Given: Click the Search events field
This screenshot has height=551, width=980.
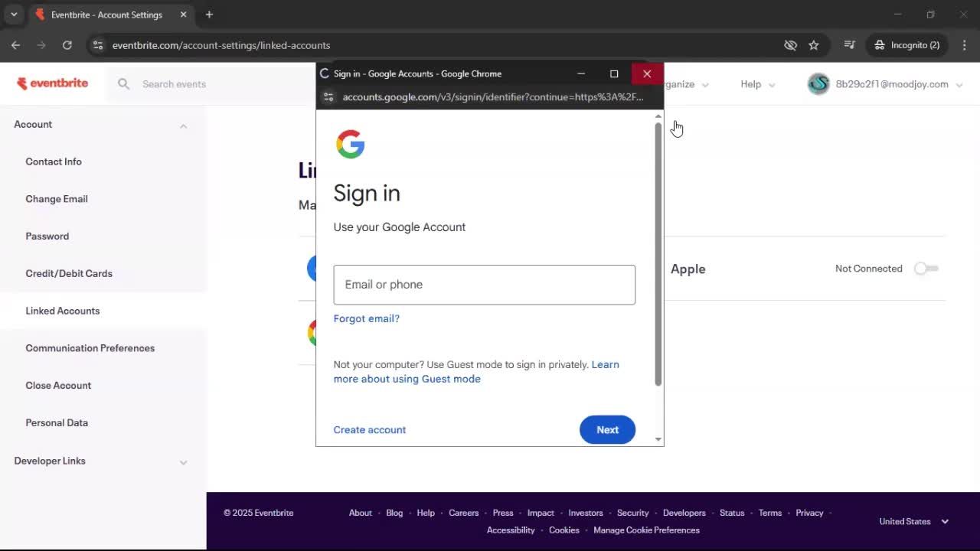Looking at the screenshot, I should (x=174, y=84).
